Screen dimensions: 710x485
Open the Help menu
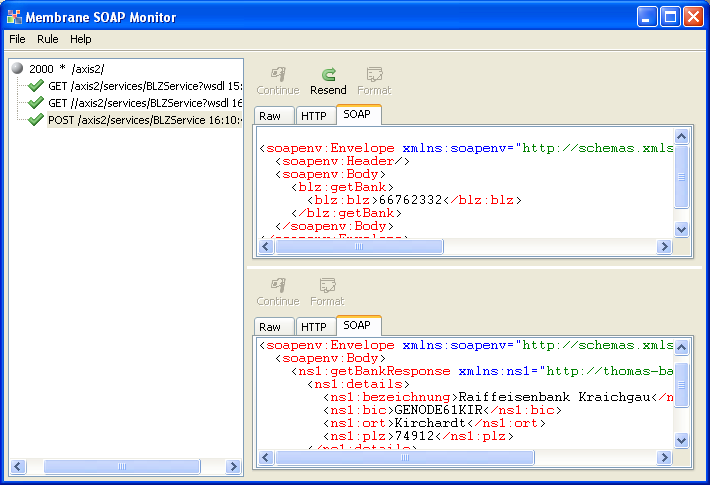81,39
